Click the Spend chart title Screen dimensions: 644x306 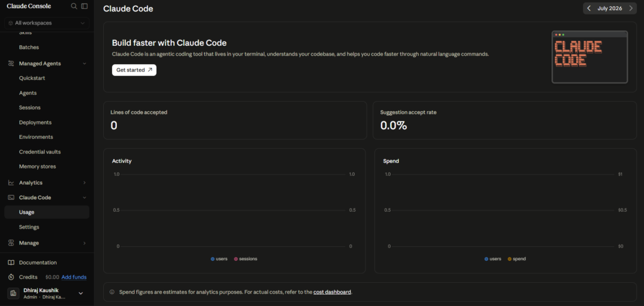[x=391, y=161]
